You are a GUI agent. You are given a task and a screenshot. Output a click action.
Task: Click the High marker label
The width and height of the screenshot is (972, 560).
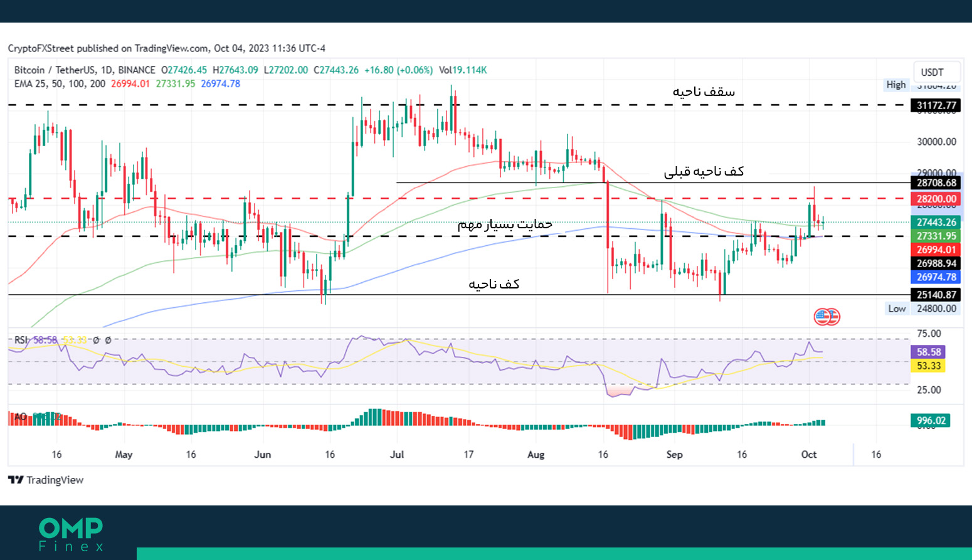[896, 85]
